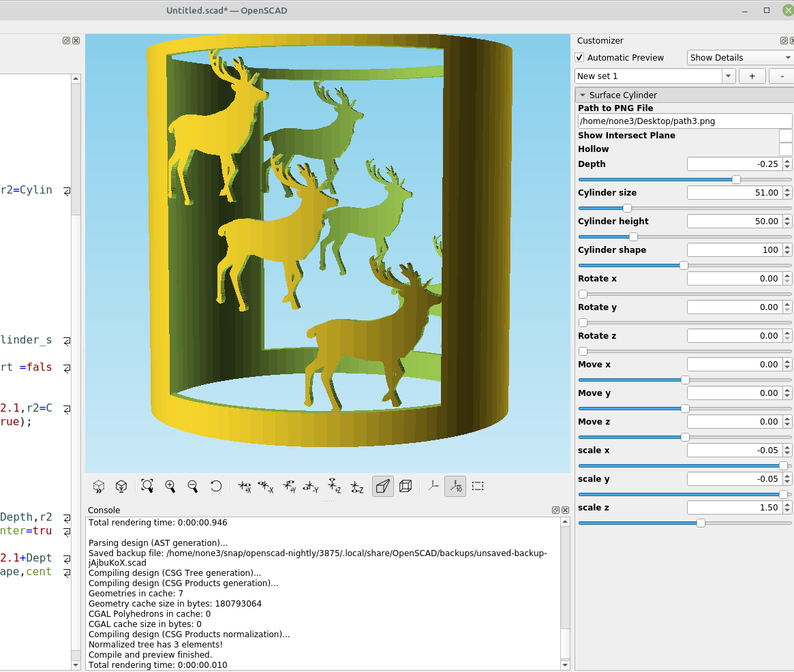
Task: Switch view to the +X axis
Action: tap(244, 486)
